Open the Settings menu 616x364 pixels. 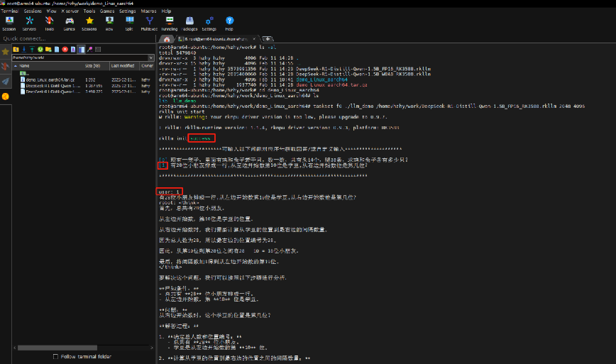click(127, 11)
